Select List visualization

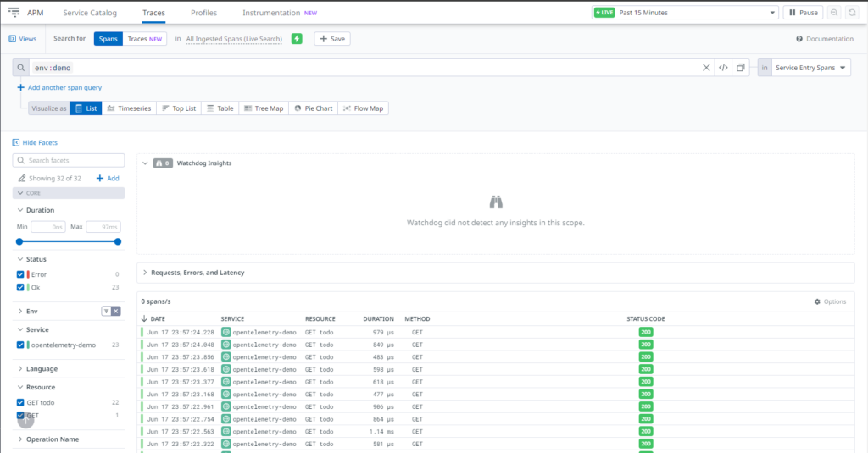pos(86,108)
